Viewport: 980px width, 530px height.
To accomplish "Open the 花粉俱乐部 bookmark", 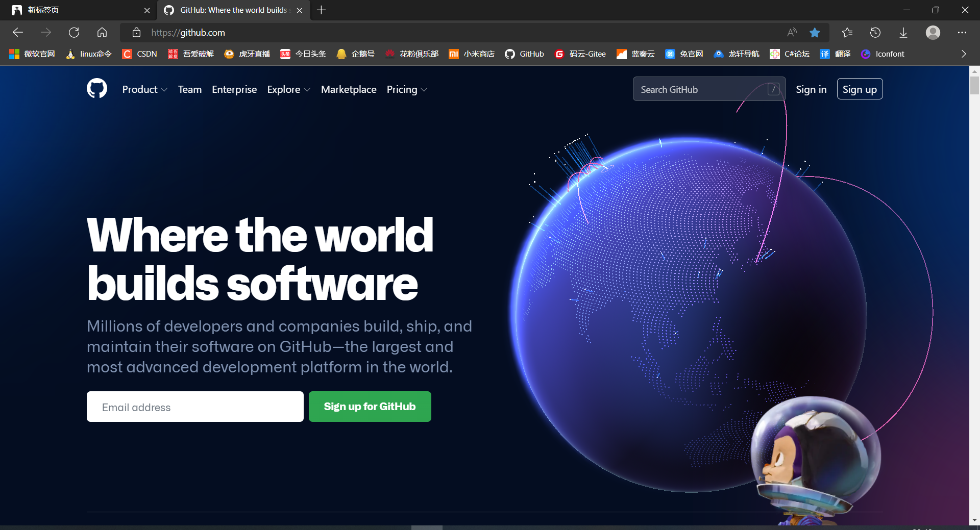I will [x=412, y=54].
